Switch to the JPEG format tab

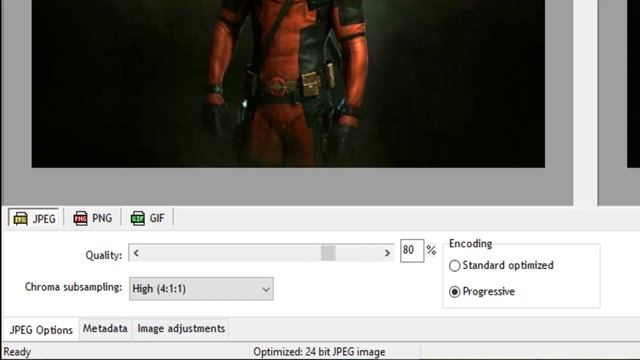(x=34, y=218)
